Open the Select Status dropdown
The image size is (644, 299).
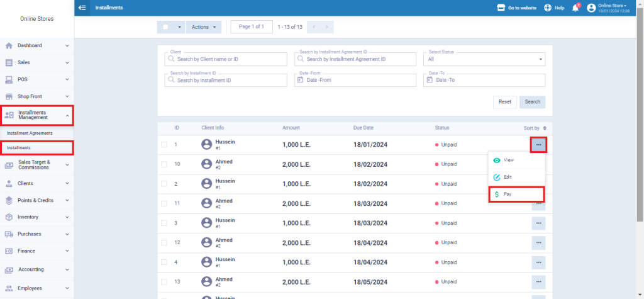pos(484,59)
